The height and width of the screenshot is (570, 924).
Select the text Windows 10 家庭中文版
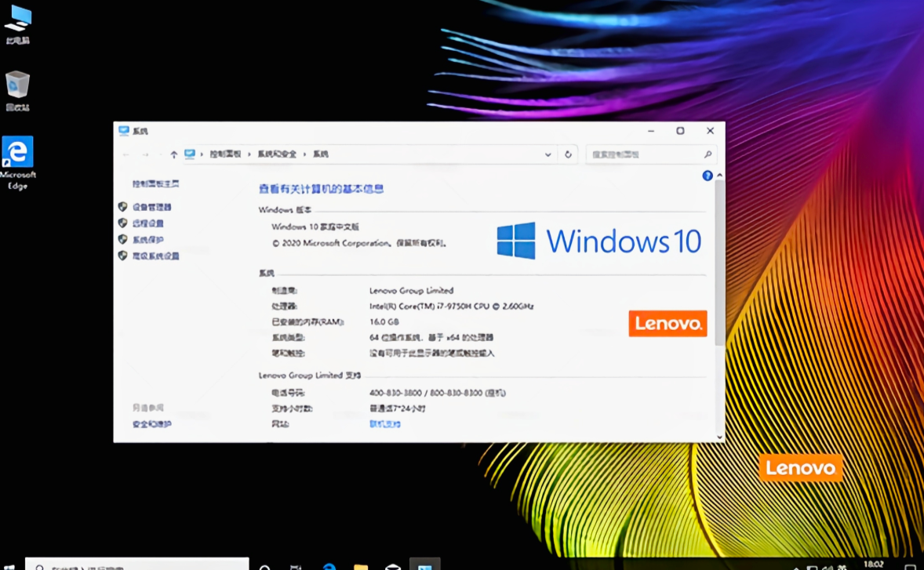315,227
